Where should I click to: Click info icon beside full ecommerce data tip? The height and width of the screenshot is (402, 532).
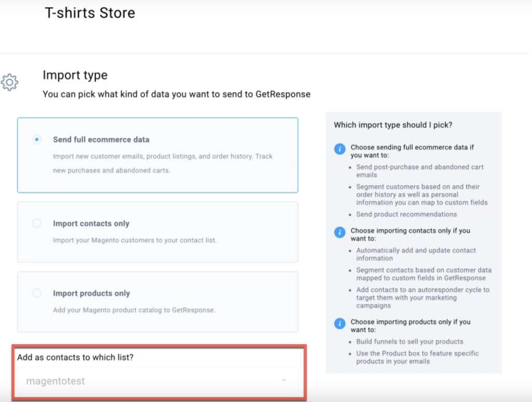coord(340,149)
